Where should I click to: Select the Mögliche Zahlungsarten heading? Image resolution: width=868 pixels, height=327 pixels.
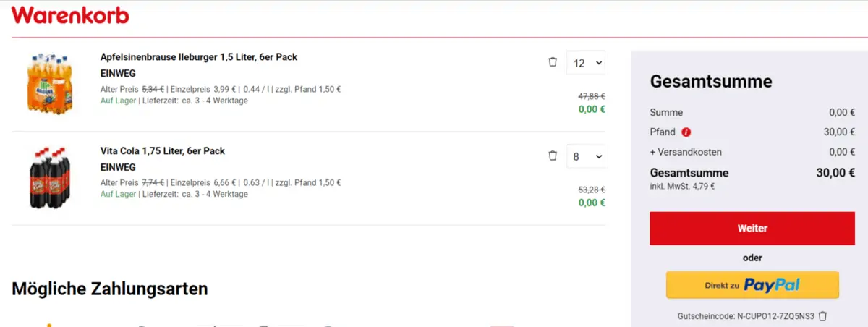pyautogui.click(x=110, y=289)
